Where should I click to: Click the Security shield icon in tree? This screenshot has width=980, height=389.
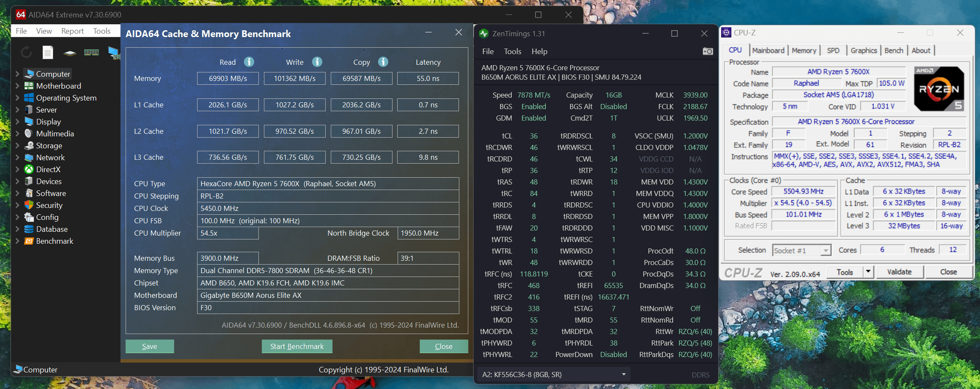29,205
